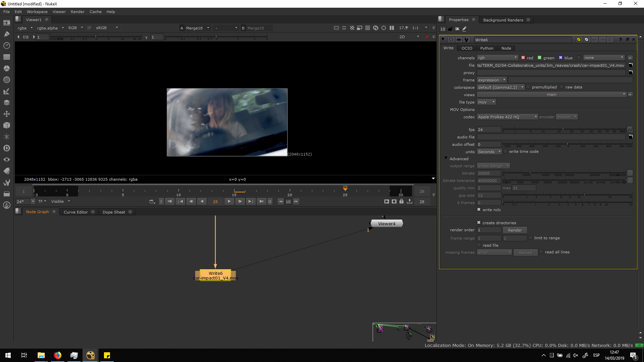This screenshot has width=644, height=362.
Task: Click the Views eye icon in toolbar
Action: click(6, 160)
